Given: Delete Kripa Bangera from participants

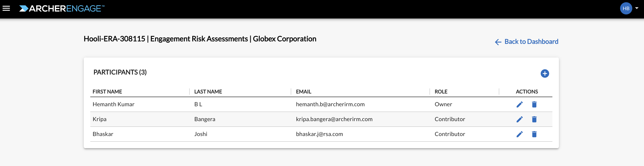Looking at the screenshot, I should click(534, 119).
